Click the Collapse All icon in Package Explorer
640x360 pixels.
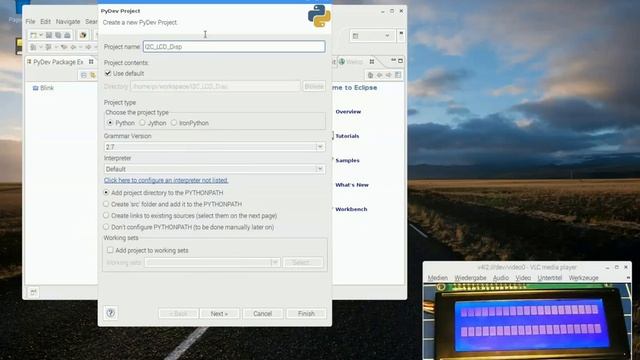pyautogui.click(x=84, y=75)
